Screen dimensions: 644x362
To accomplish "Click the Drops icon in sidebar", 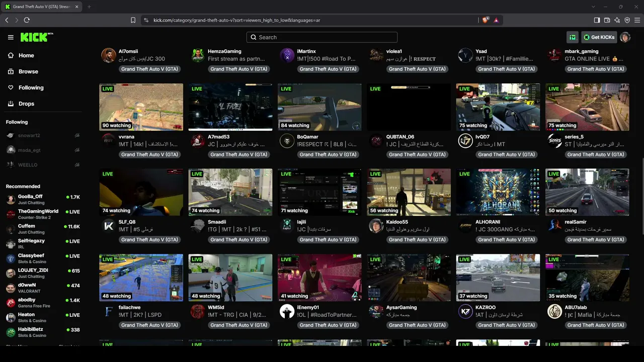I will pyautogui.click(x=11, y=104).
